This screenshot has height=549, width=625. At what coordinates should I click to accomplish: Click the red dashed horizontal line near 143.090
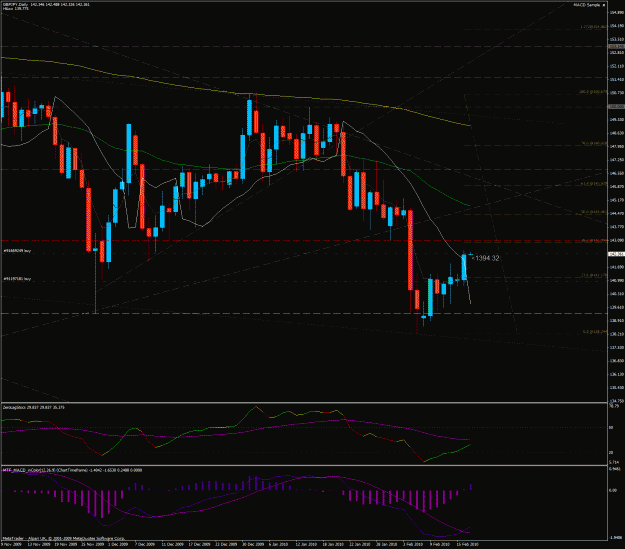[x=305, y=240]
